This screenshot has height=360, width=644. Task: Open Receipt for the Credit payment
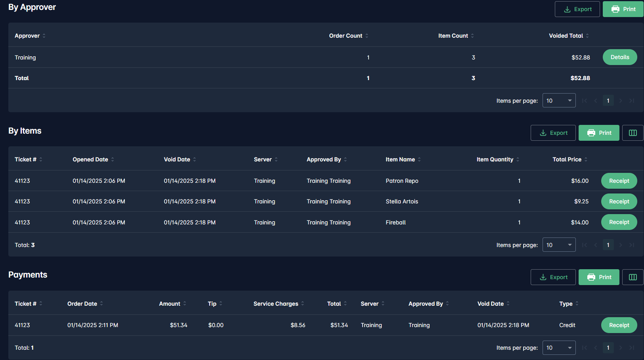[x=619, y=325]
